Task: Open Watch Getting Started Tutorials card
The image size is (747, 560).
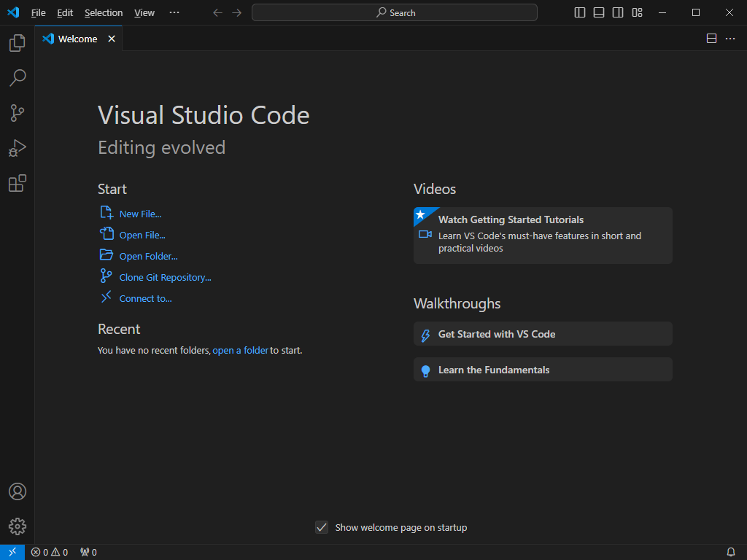Action: tap(543, 236)
